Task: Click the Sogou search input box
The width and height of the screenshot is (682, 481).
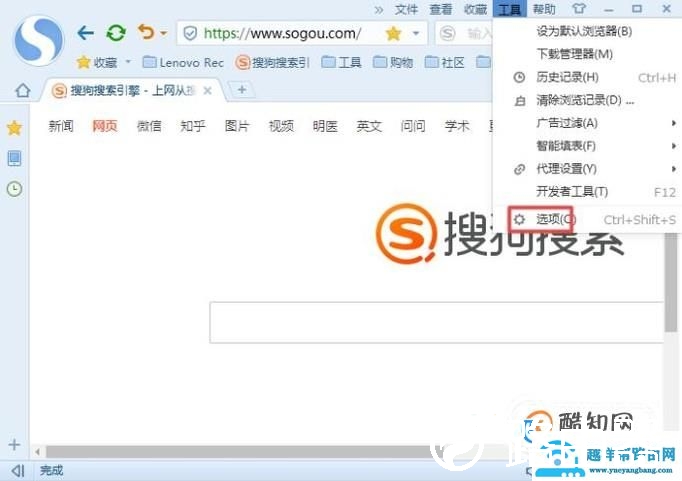Action: (x=437, y=322)
